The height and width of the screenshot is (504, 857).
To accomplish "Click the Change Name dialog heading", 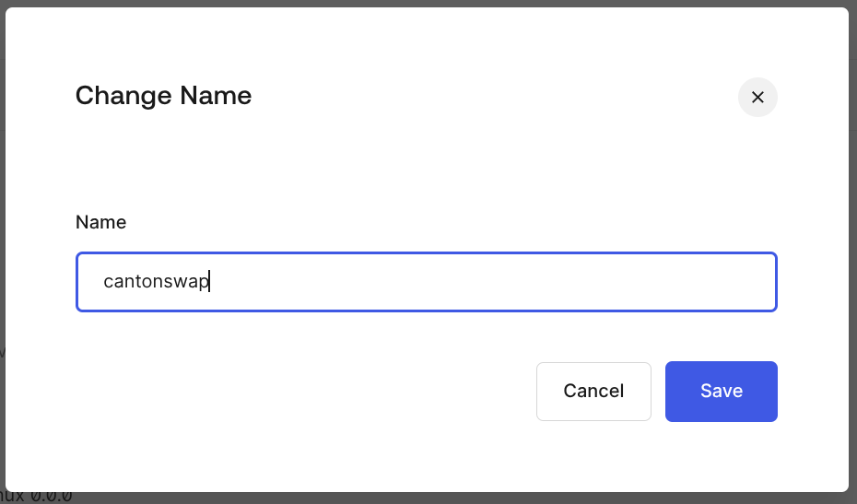I will point(163,95).
